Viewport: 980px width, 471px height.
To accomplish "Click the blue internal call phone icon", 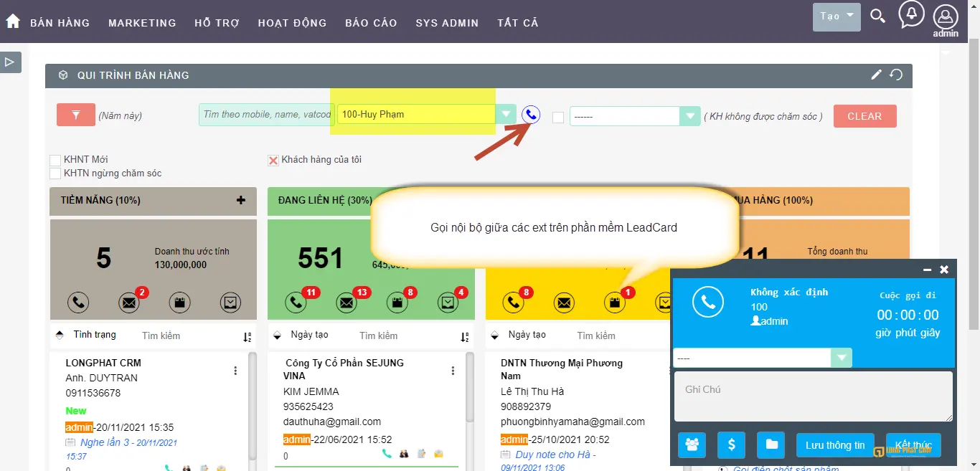I will point(530,113).
